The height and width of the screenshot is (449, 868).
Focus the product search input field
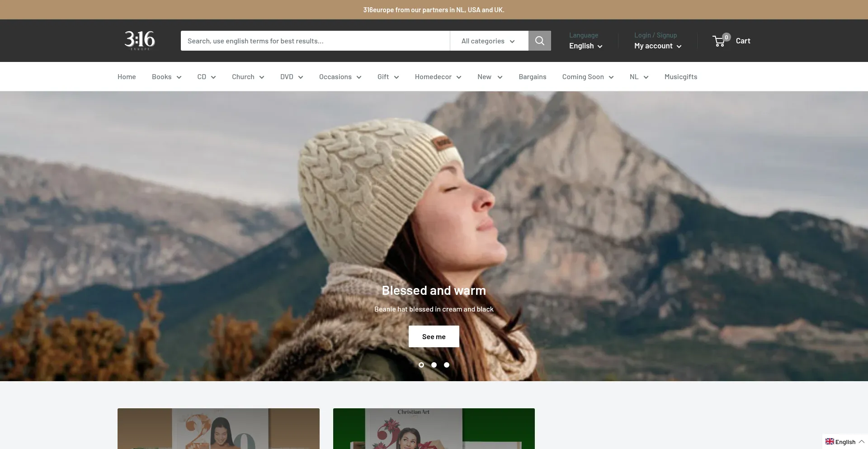click(315, 41)
